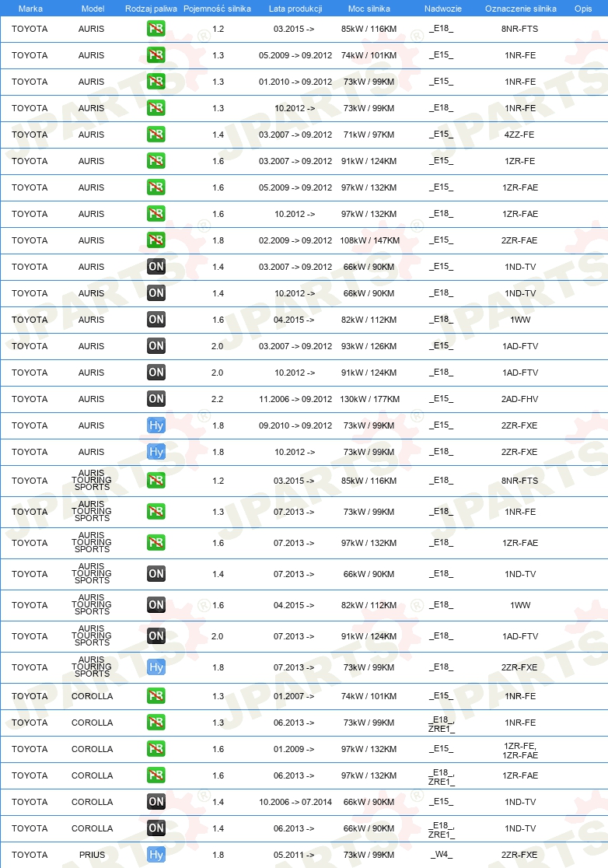
Task: Click the Marka column header
Action: point(30,9)
